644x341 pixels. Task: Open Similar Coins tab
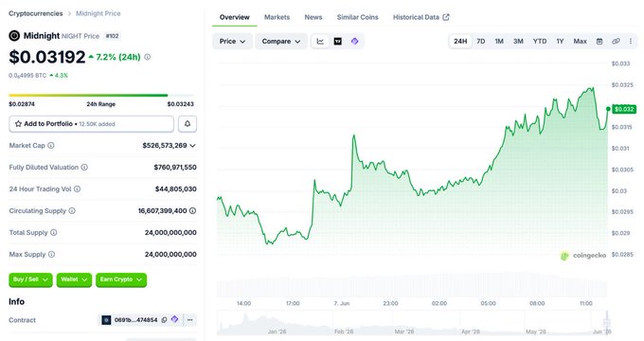tap(358, 17)
